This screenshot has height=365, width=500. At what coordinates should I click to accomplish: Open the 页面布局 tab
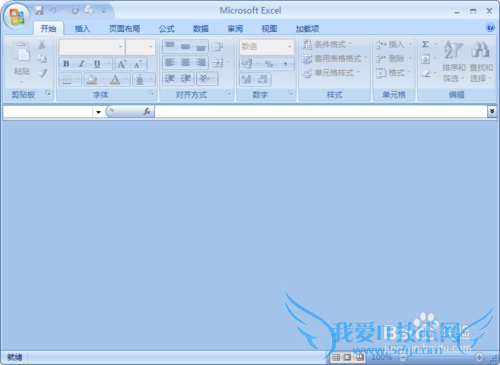[124, 29]
